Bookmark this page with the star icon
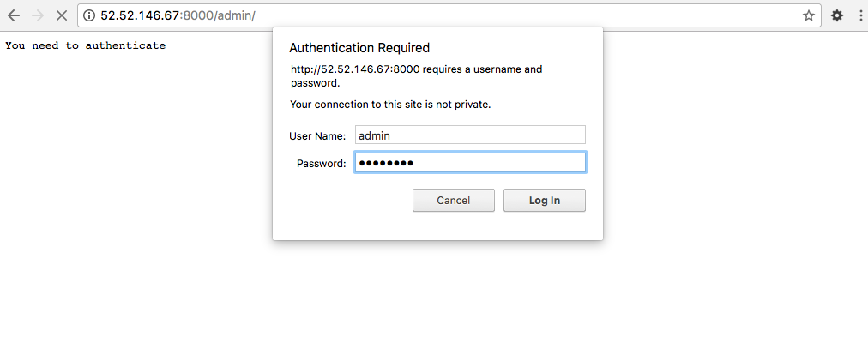The width and height of the screenshot is (868, 337). [x=808, y=15]
